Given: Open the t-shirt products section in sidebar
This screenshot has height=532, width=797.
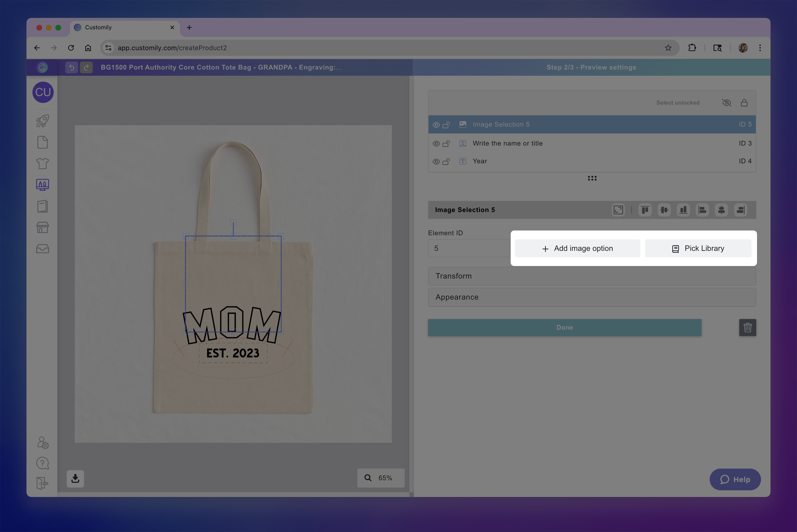Looking at the screenshot, I should click(42, 163).
